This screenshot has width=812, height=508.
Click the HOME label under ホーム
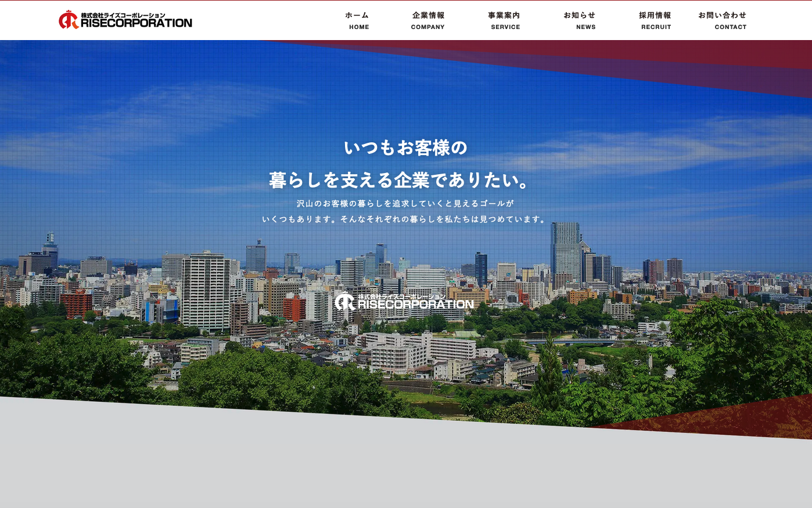tap(359, 27)
